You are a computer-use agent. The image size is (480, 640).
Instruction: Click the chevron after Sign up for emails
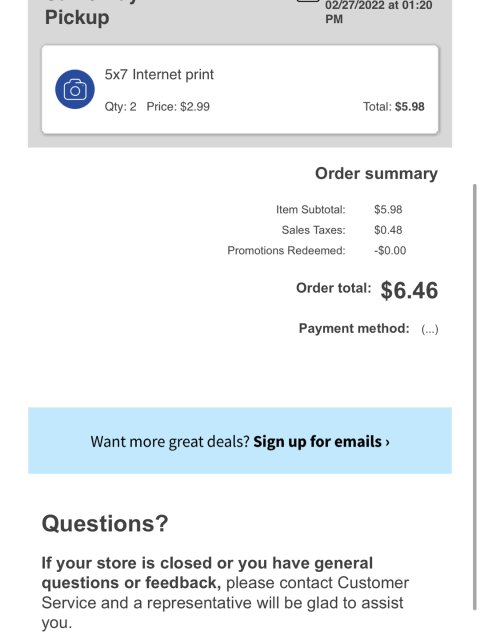pyautogui.click(x=387, y=442)
